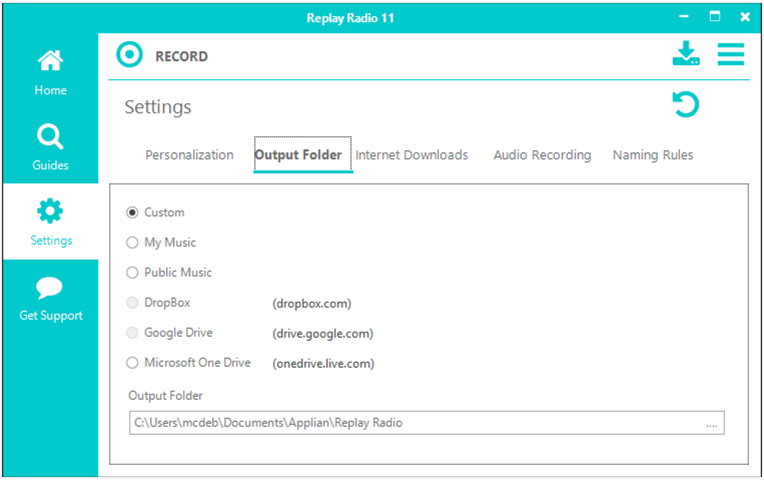764x480 pixels.
Task: Switch to the Personalization tab
Action: pyautogui.click(x=190, y=155)
